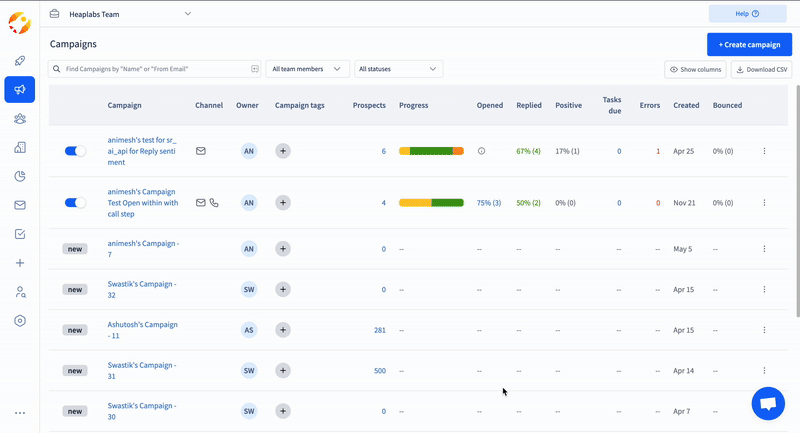The height and width of the screenshot is (433, 800).
Task: Open the Tasks checkmark icon in sidebar
Action: [20, 234]
